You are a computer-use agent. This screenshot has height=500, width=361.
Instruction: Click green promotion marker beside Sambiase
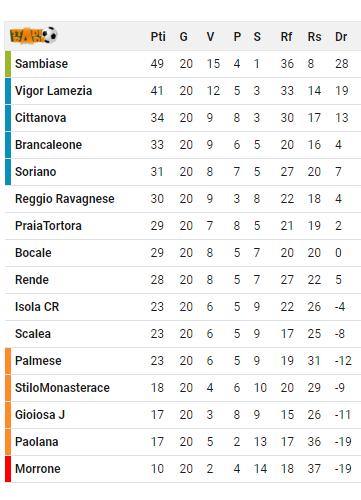pyautogui.click(x=8, y=64)
